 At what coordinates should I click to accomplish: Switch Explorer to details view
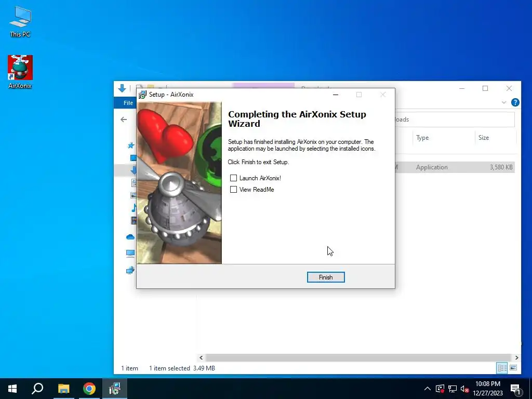tap(502, 368)
